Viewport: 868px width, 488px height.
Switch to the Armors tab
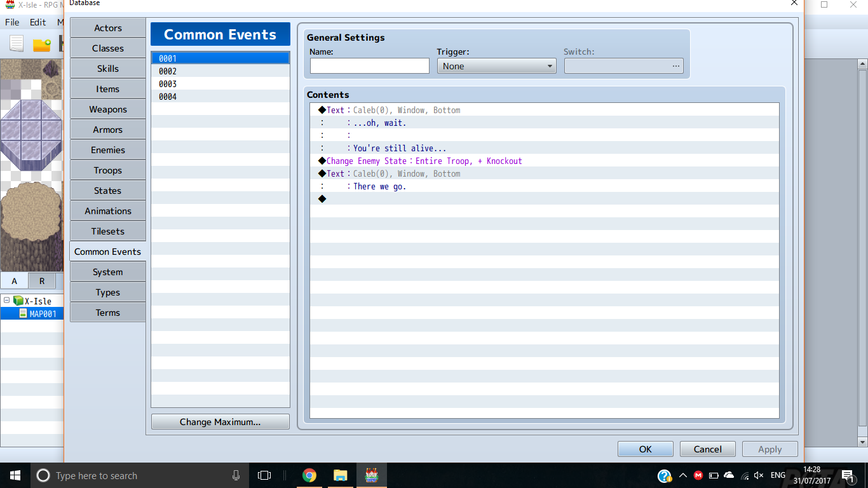[108, 130]
